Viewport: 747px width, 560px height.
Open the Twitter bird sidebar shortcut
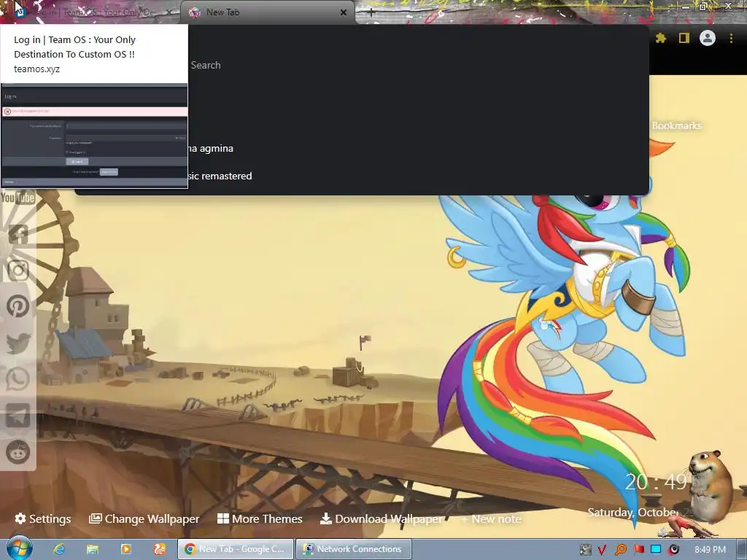[18, 343]
